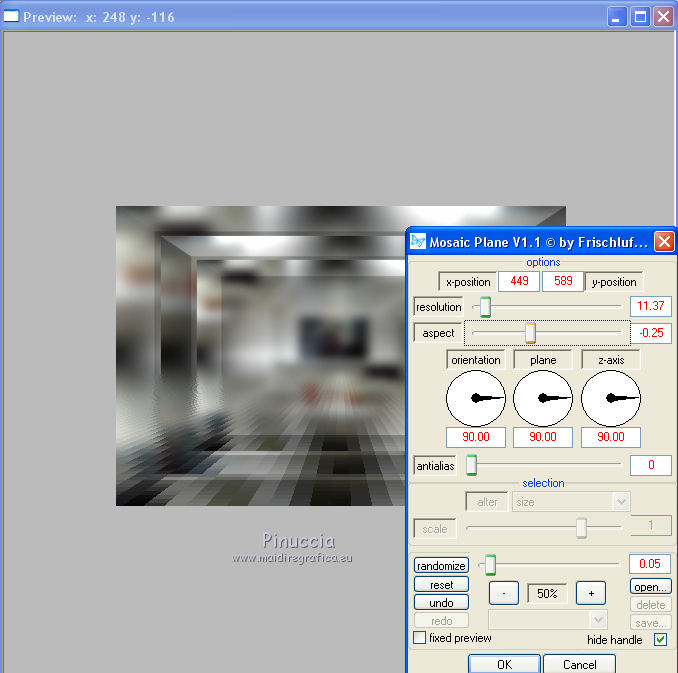Click the x-position label button

(467, 282)
